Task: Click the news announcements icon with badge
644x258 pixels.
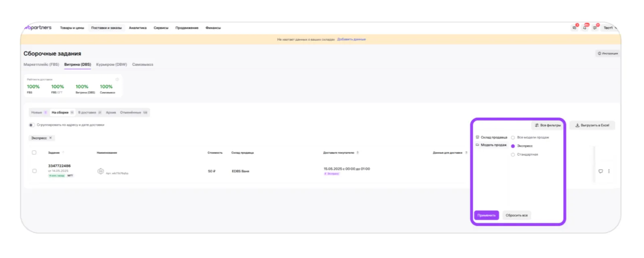Action: (595, 28)
